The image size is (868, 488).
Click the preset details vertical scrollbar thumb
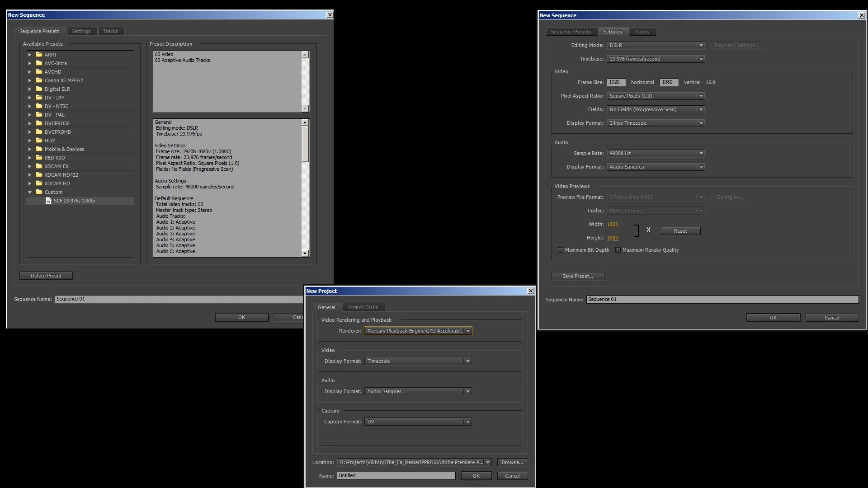click(x=305, y=144)
